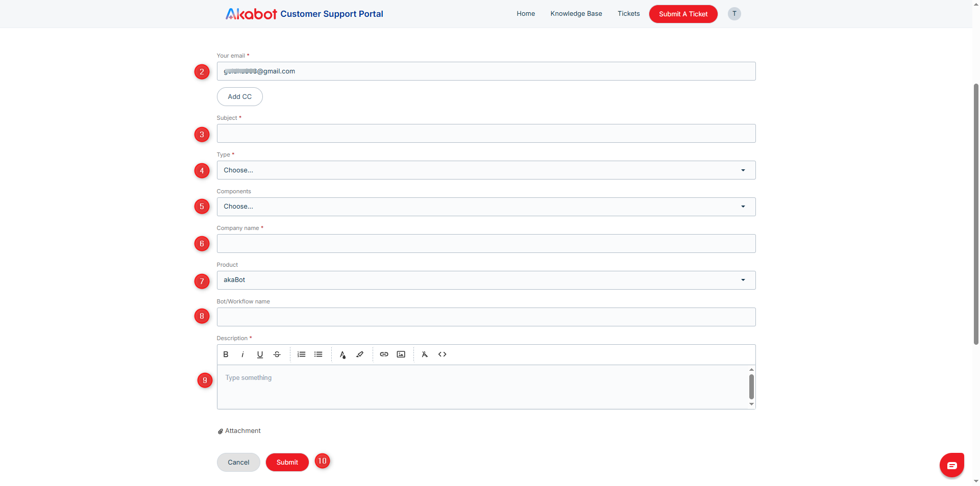Toggle italic formatting in description editor

(242, 354)
